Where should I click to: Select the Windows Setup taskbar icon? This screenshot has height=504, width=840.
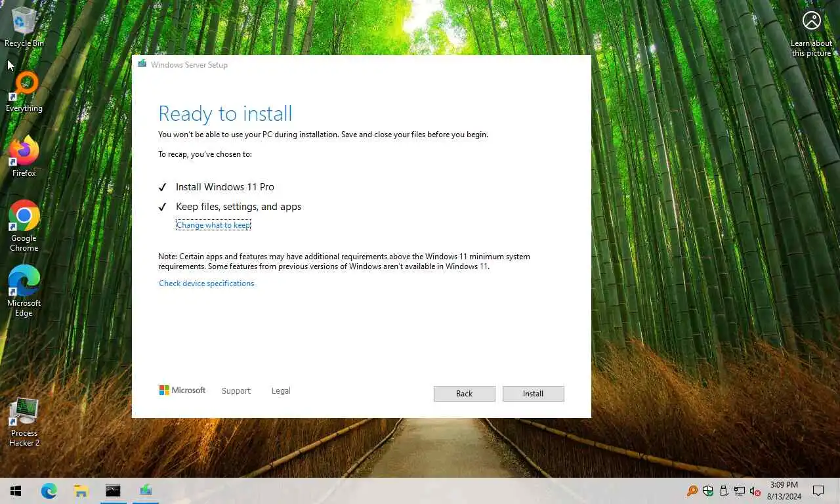coord(146,490)
